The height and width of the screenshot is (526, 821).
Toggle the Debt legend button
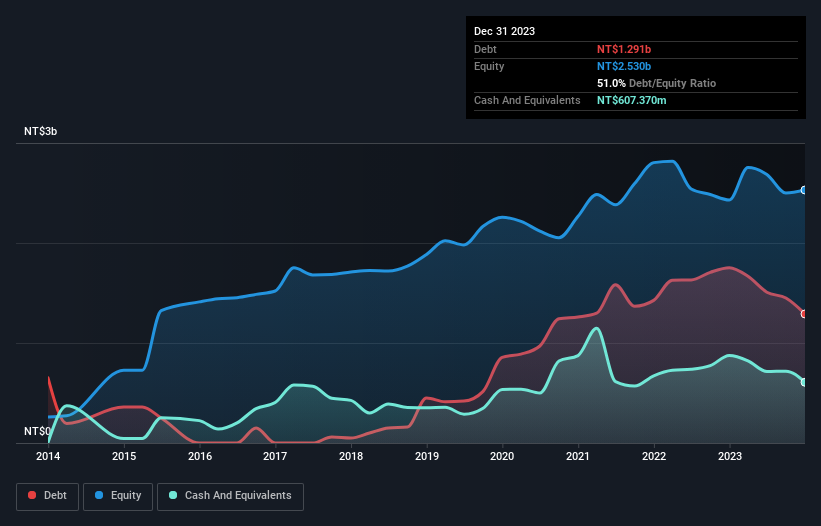47,496
